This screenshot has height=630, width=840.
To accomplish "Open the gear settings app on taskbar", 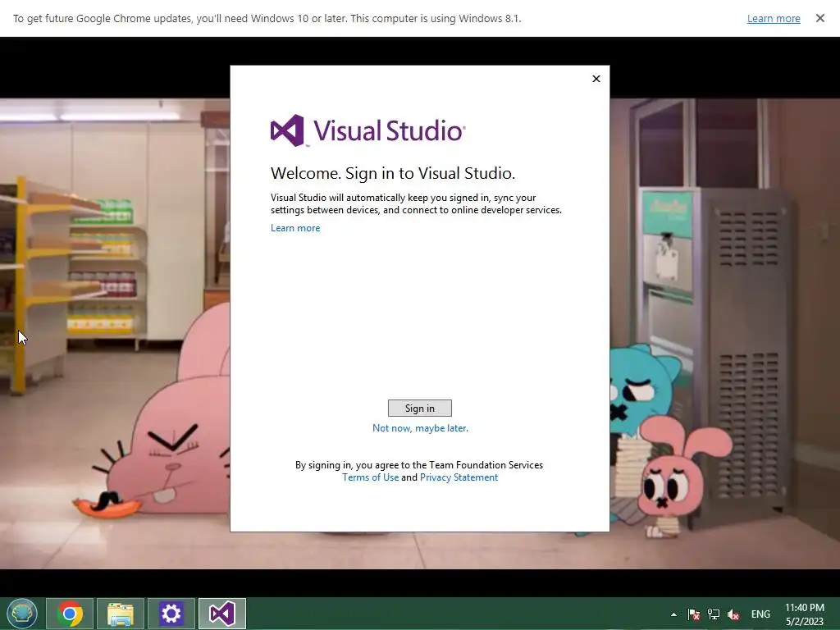I will coord(171,614).
